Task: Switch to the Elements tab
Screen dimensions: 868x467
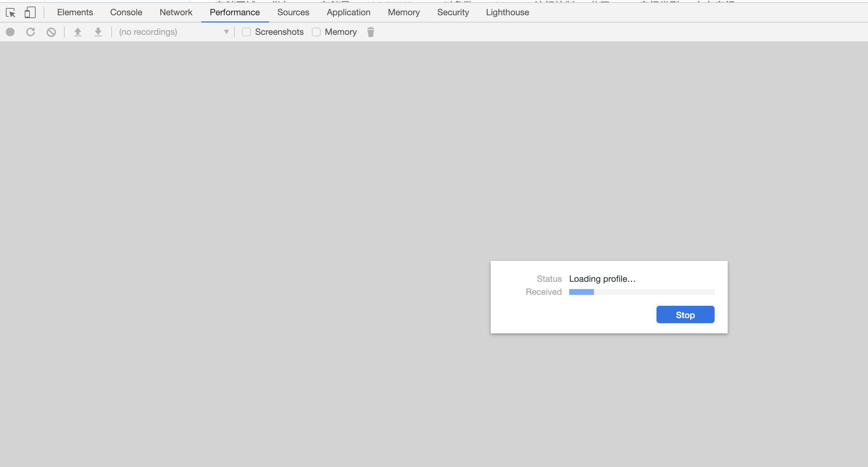Action: (75, 12)
